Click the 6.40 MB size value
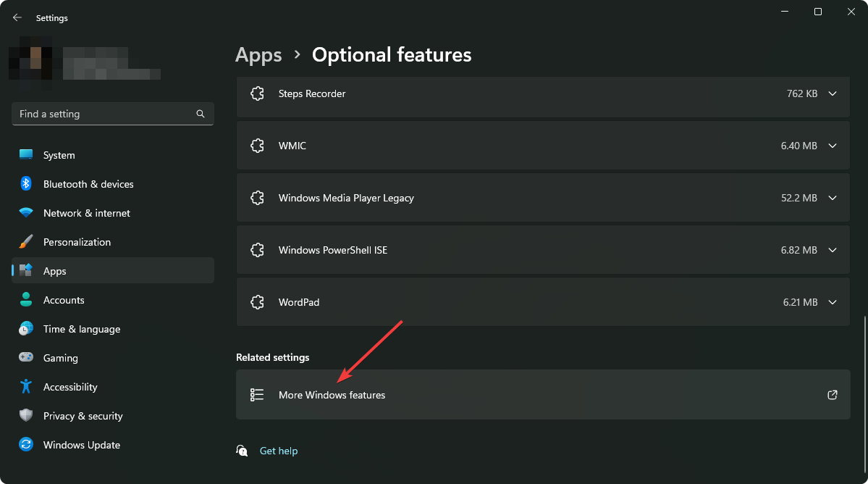 [799, 146]
